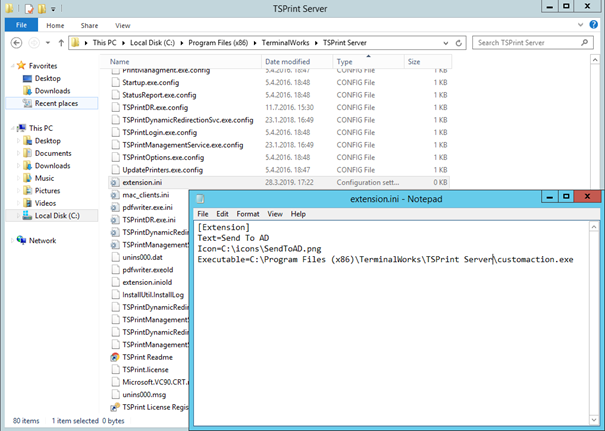
Task: Collapse the Favorites group arrow
Action: pos(10,65)
